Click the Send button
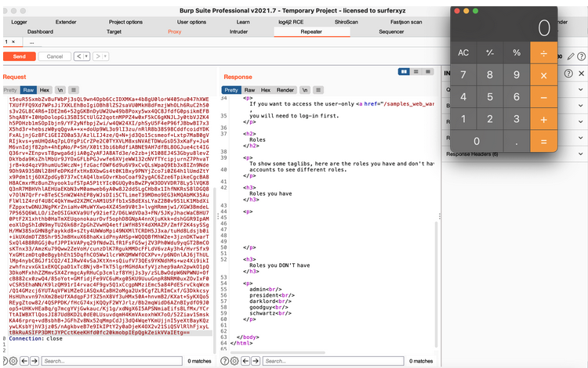 click(x=20, y=56)
